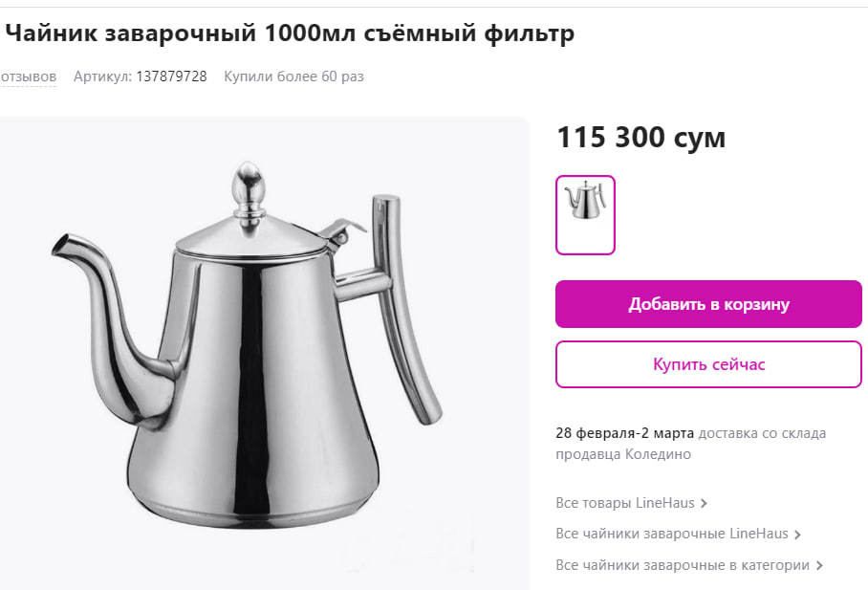
Task: Click the 115 300 сум price
Action: click(641, 138)
